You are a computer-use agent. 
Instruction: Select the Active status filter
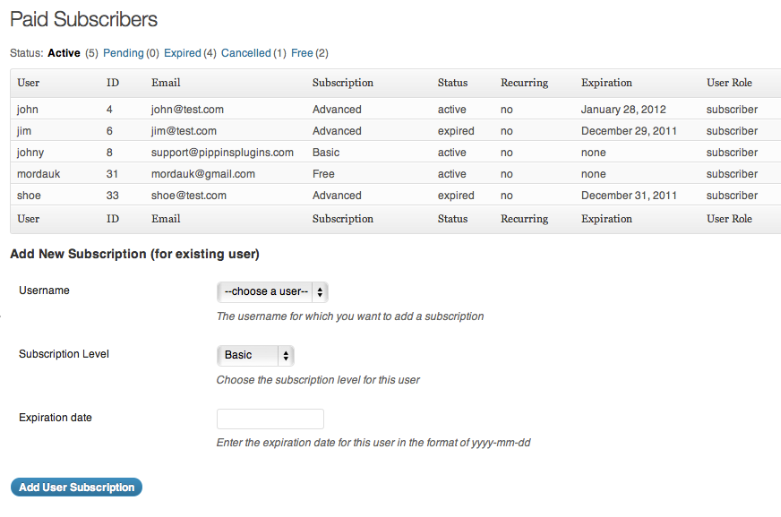(x=64, y=53)
